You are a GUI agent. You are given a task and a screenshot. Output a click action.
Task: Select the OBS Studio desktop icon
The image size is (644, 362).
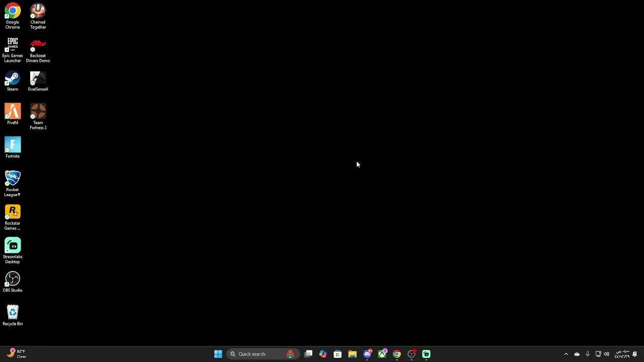tap(13, 282)
